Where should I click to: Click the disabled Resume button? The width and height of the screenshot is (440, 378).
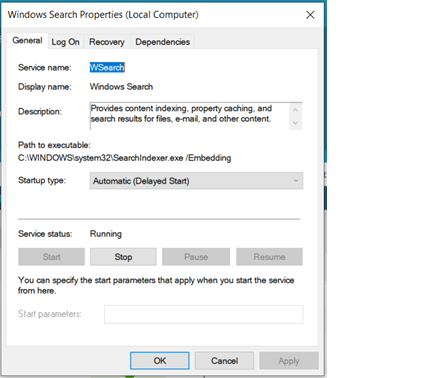click(269, 257)
